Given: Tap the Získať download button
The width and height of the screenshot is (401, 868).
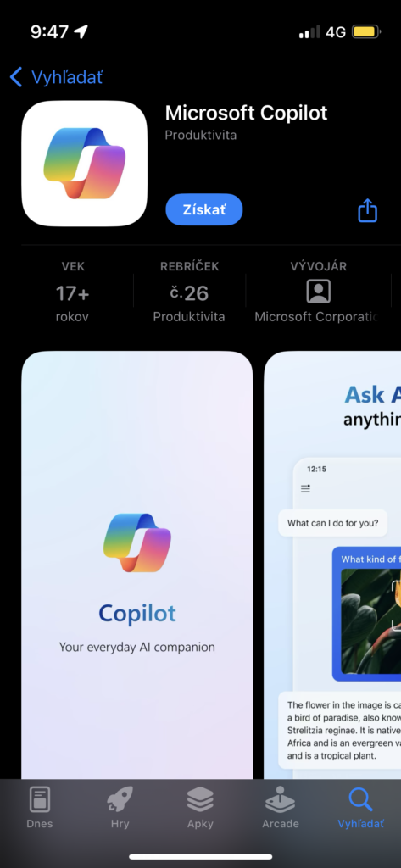Looking at the screenshot, I should [203, 210].
